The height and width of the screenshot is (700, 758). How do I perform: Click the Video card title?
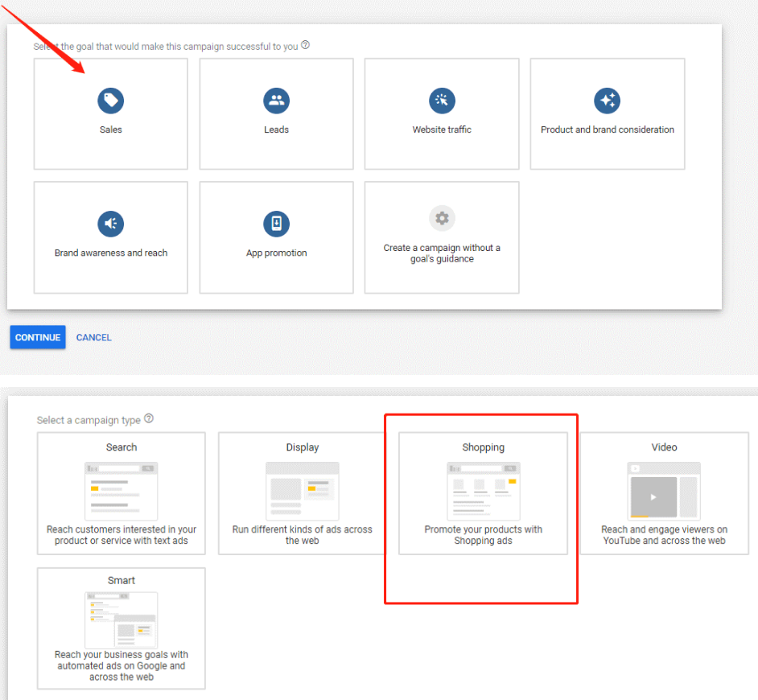coord(664,447)
